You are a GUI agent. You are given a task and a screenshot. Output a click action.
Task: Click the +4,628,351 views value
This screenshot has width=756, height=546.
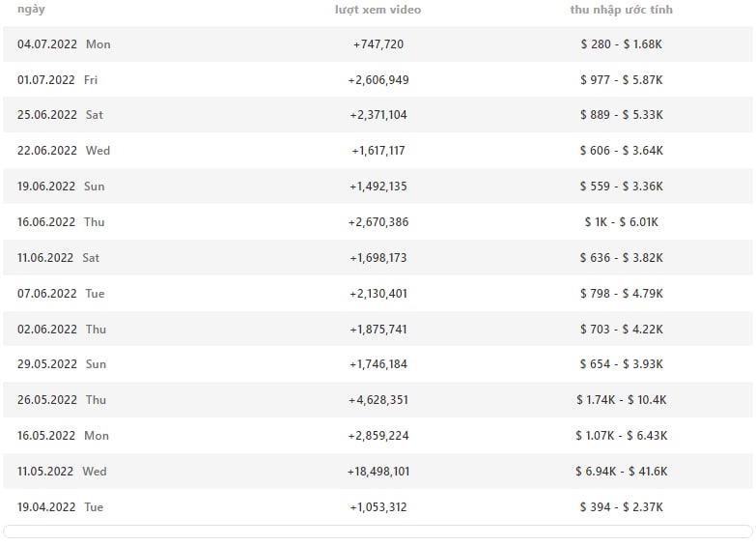click(378, 400)
